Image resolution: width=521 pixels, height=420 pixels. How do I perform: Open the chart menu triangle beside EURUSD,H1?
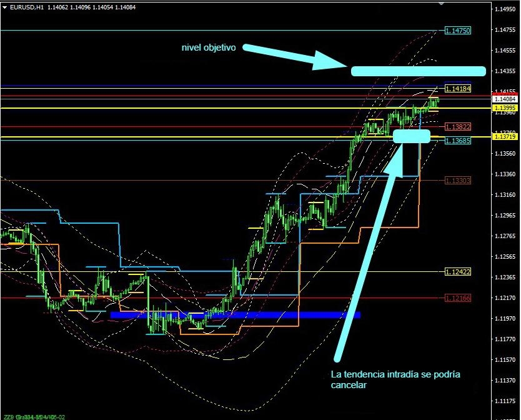4,7
